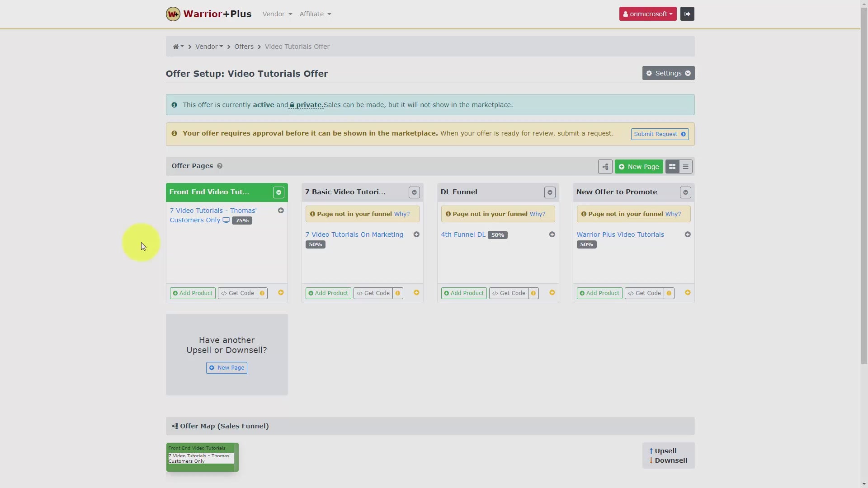868x488 pixels.
Task: Click the offer map icon beside New Page
Action: point(605,167)
